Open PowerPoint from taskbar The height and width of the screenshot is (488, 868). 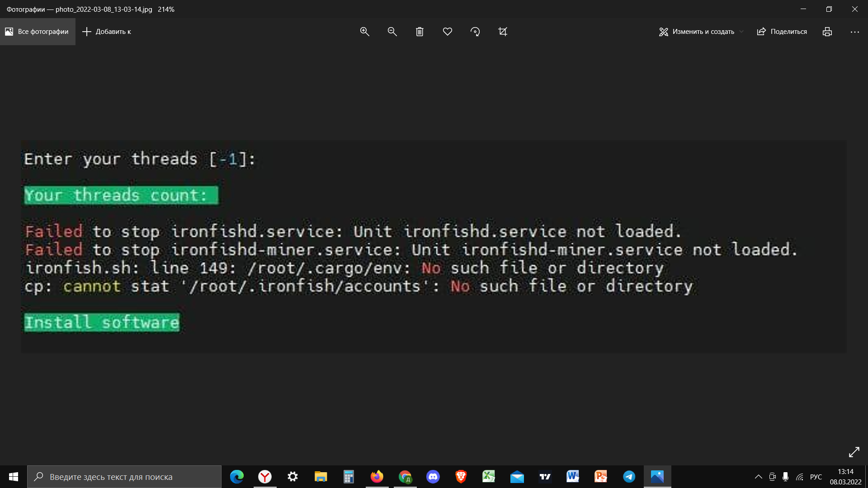[601, 477]
